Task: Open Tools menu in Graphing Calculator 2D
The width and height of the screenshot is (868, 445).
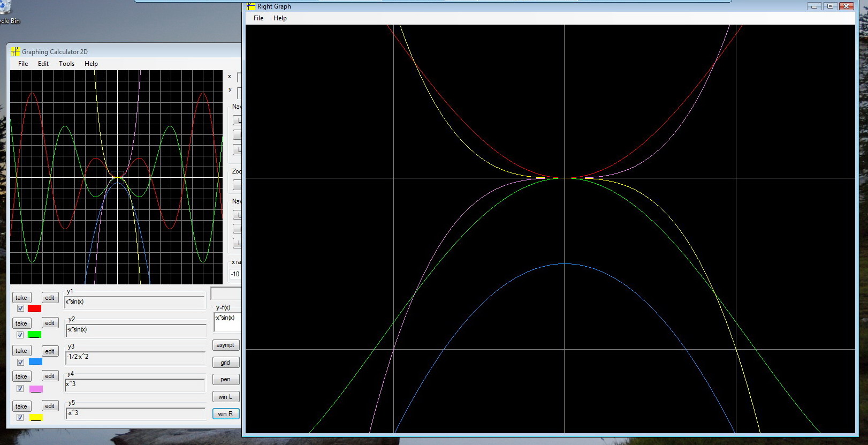Action: [x=67, y=63]
